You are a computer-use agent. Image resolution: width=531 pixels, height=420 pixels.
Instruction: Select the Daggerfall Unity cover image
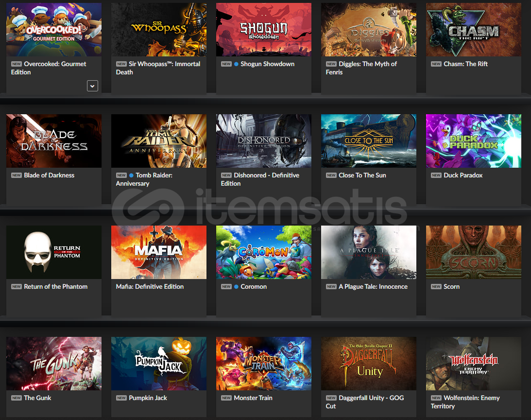369,364
